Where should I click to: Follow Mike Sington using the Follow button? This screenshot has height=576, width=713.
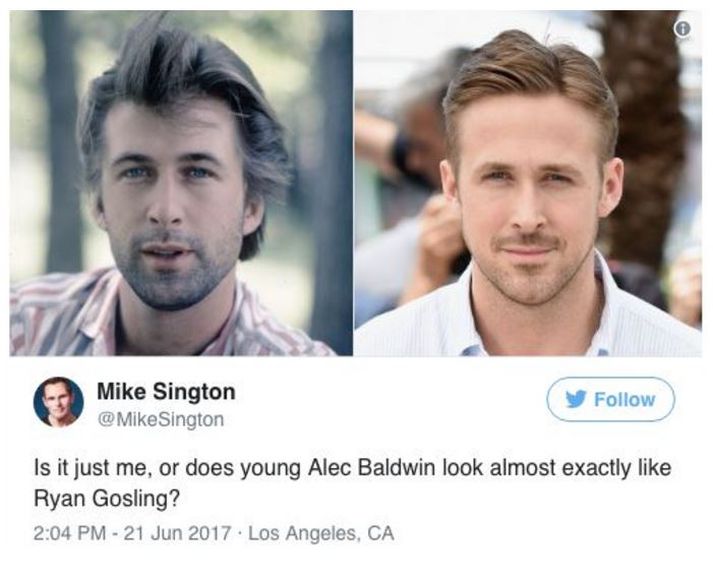611,399
